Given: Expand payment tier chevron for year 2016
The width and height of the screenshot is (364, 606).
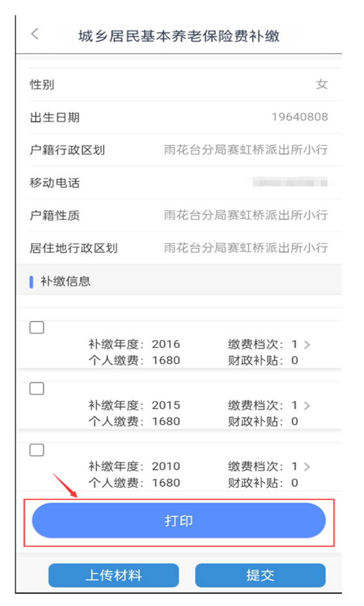Looking at the screenshot, I should (307, 344).
